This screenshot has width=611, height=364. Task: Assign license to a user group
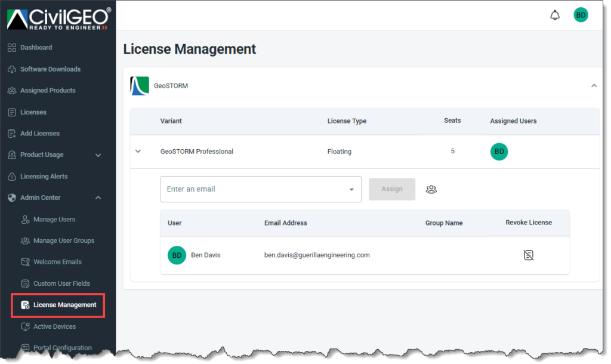pos(431,189)
